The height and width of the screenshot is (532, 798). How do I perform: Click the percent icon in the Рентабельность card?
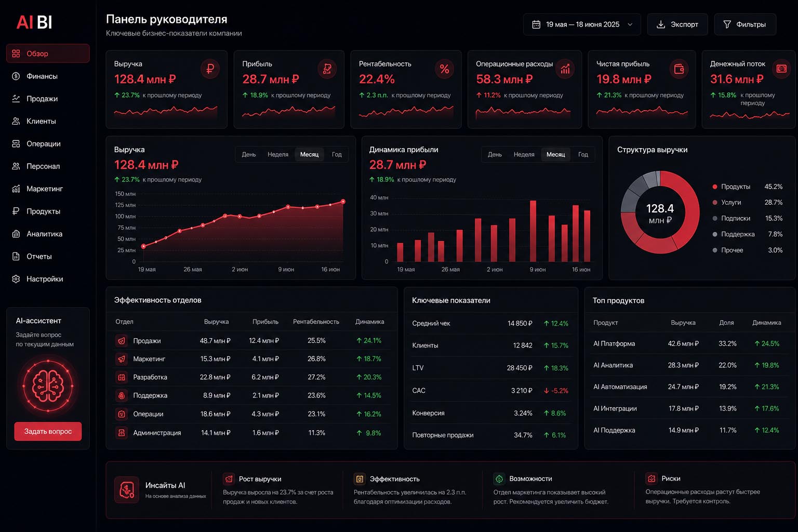(x=444, y=69)
